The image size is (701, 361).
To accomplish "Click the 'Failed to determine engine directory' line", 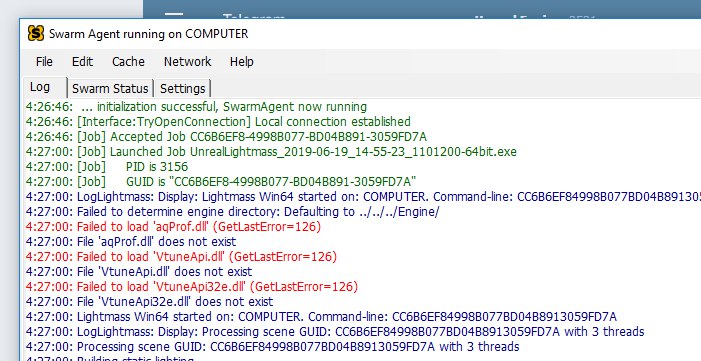I will click(232, 212).
